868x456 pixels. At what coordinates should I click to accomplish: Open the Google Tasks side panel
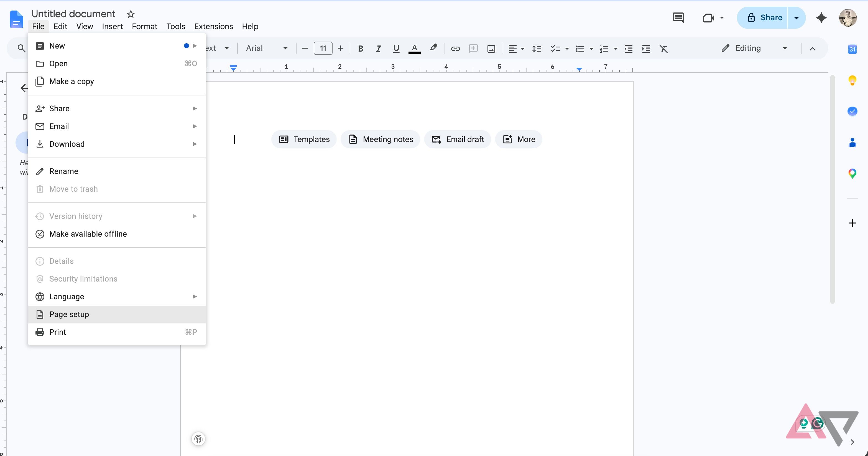pyautogui.click(x=852, y=111)
